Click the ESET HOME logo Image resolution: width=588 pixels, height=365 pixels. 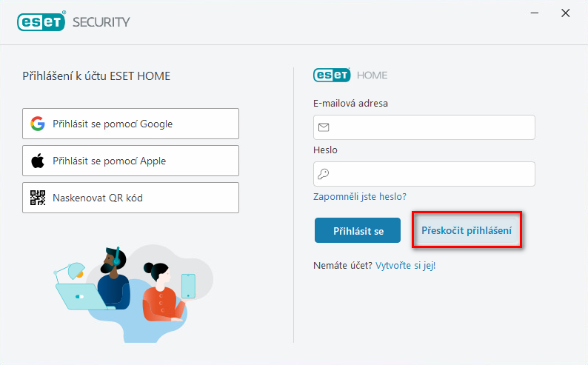tap(350, 76)
